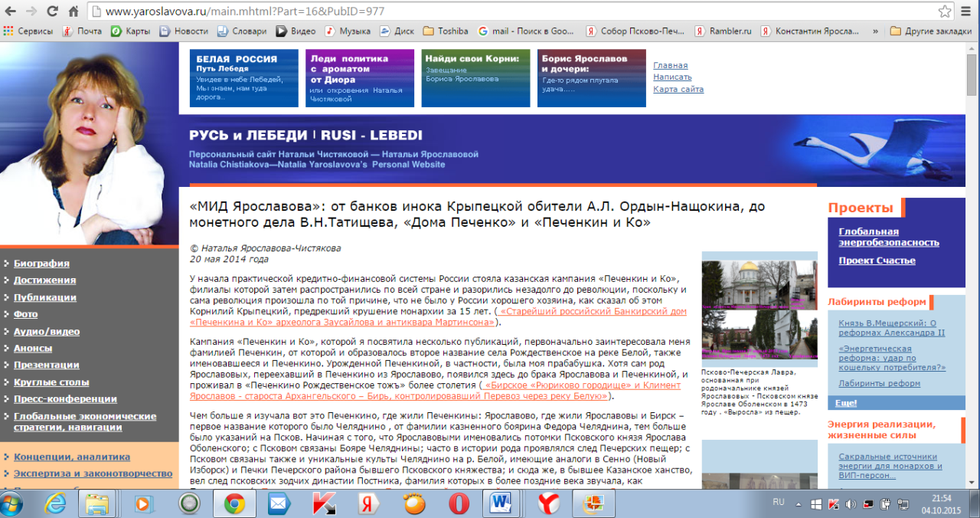Viewport: 980px width, 518px height.
Task: Open the Написать link
Action: (x=672, y=77)
